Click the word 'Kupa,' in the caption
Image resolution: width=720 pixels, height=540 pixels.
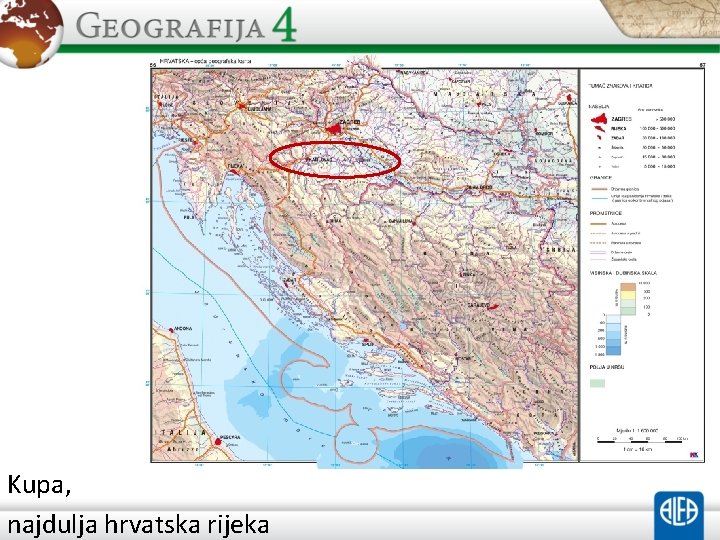coord(39,485)
